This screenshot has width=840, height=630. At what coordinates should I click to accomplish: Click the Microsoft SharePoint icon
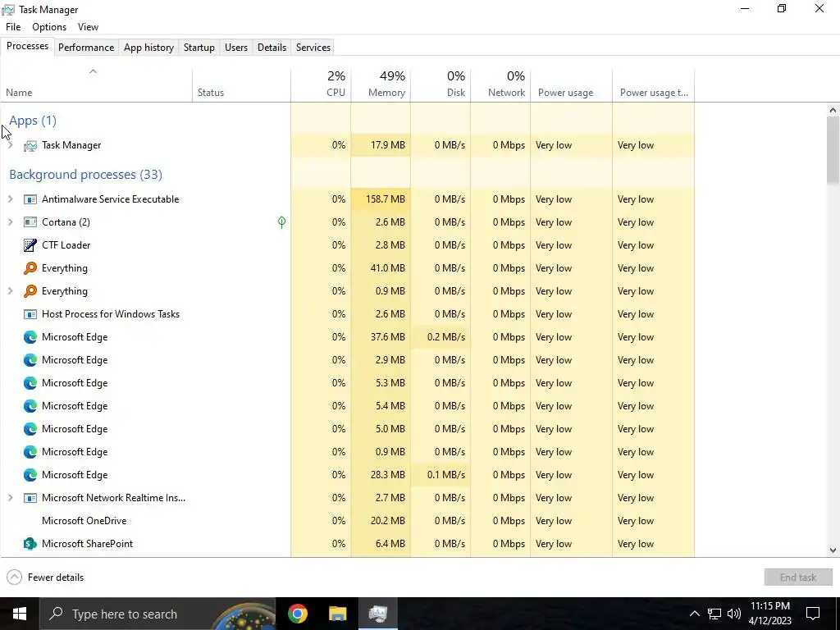(x=30, y=544)
